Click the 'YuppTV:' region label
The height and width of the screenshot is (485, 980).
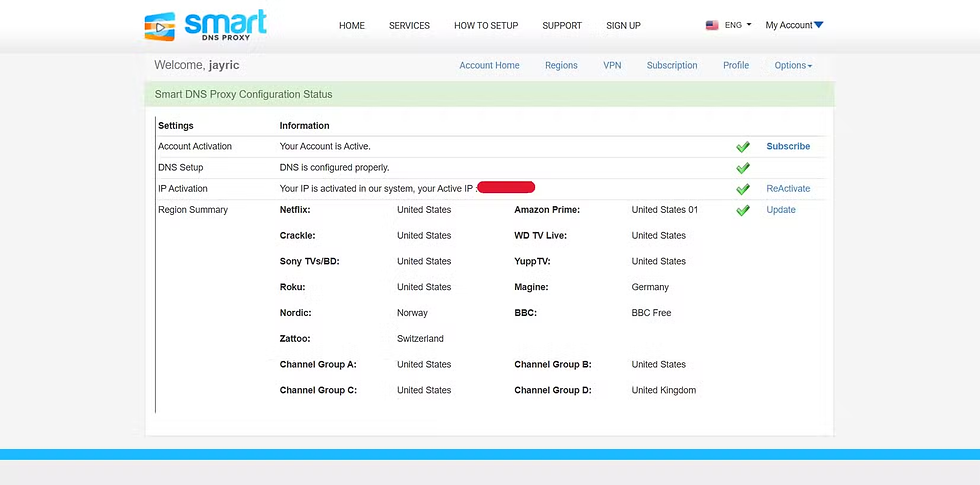[x=532, y=261]
